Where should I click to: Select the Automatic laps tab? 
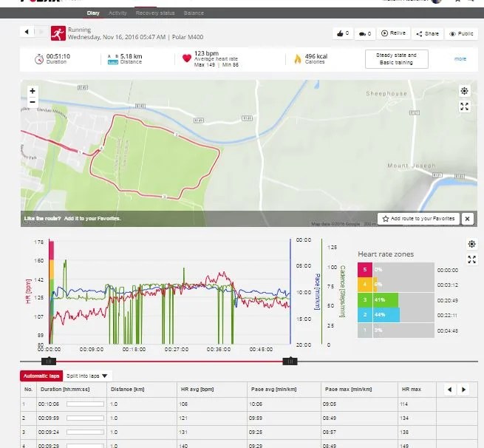(x=41, y=376)
